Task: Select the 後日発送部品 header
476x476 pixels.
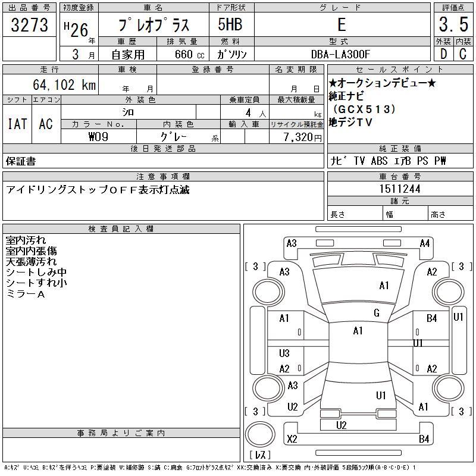Action: coord(163,148)
